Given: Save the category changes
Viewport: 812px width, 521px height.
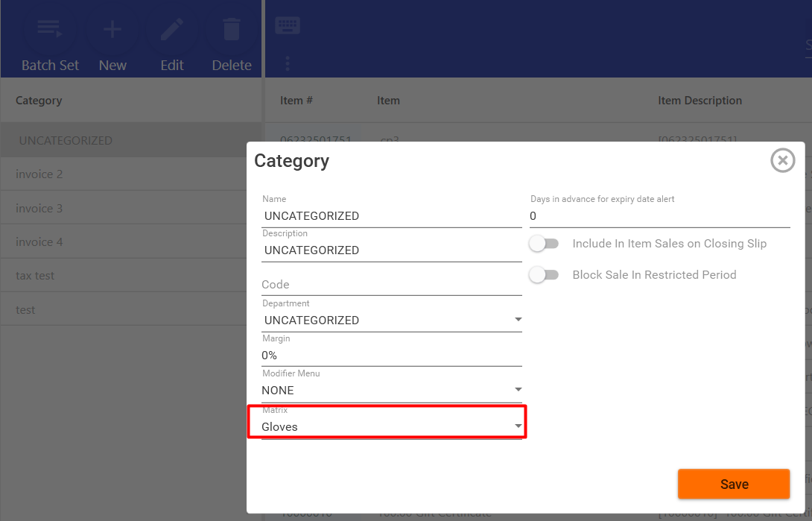Looking at the screenshot, I should pyautogui.click(x=734, y=484).
